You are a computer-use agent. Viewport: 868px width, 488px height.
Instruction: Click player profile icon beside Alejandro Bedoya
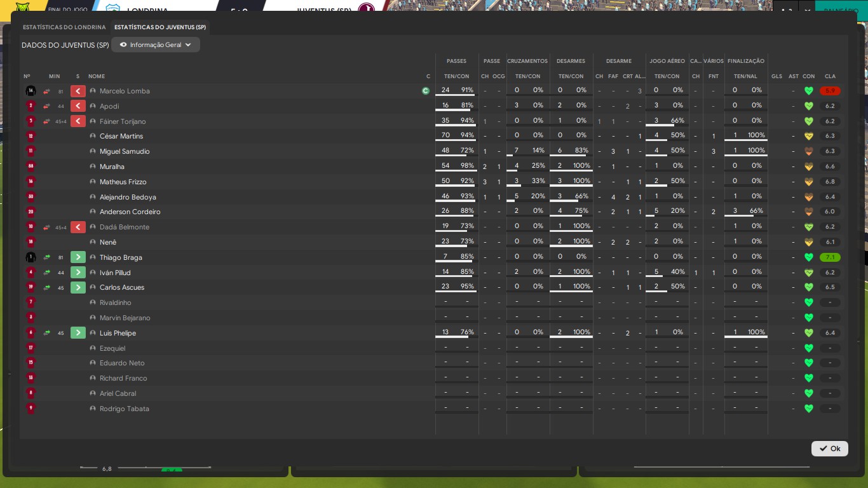point(93,197)
